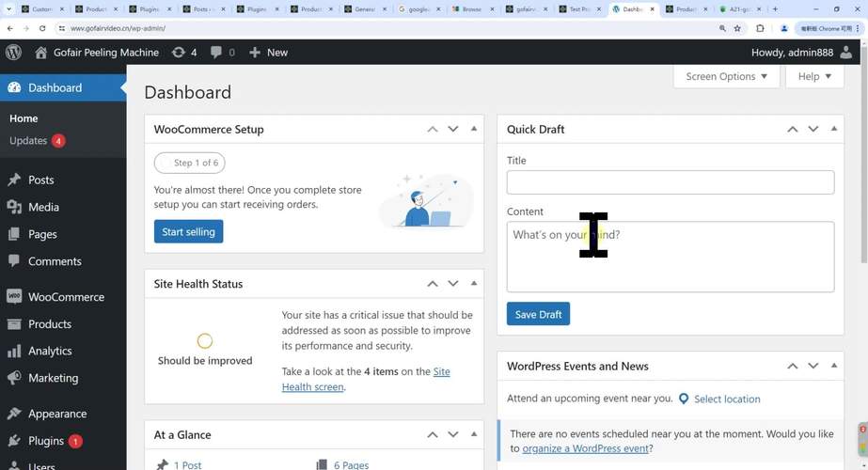Open Appearance in the sidebar
The width and height of the screenshot is (868, 470).
[x=56, y=414]
